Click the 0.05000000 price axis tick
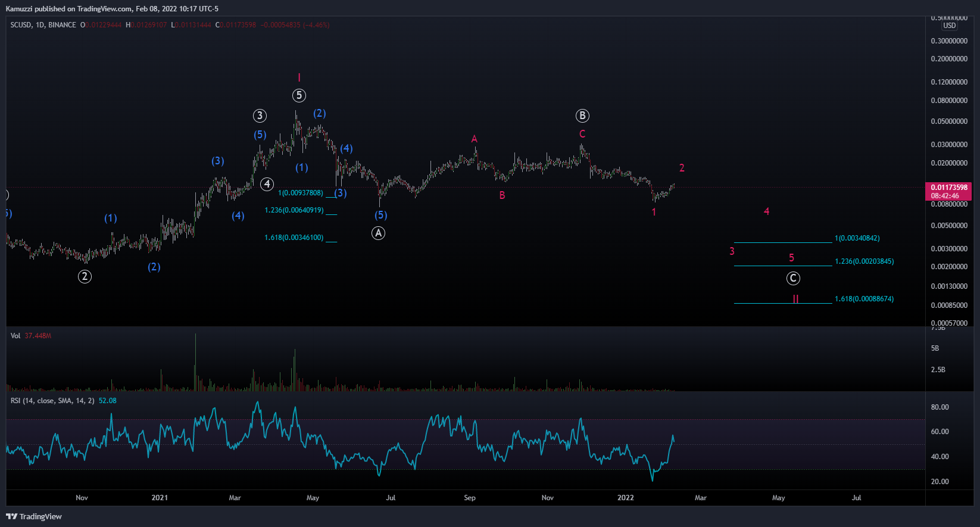This screenshot has height=527, width=980. click(949, 121)
